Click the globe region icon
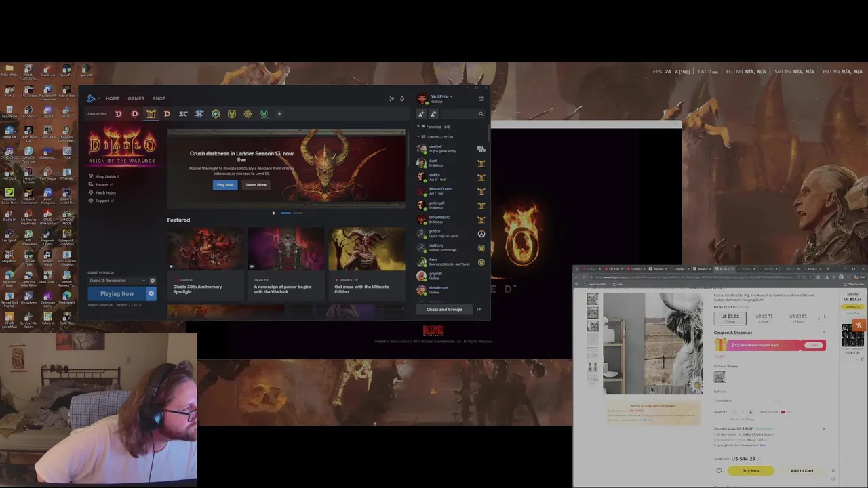The width and height of the screenshot is (868, 488). [x=152, y=281]
